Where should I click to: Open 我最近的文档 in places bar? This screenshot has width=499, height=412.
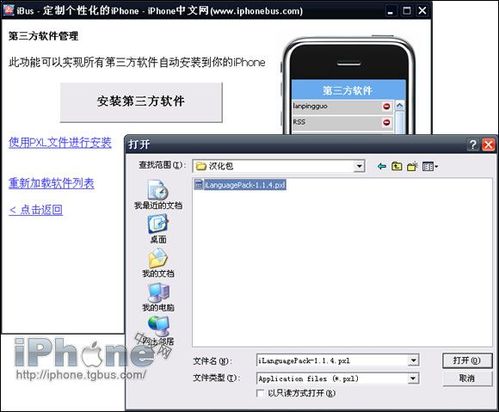coord(158,195)
